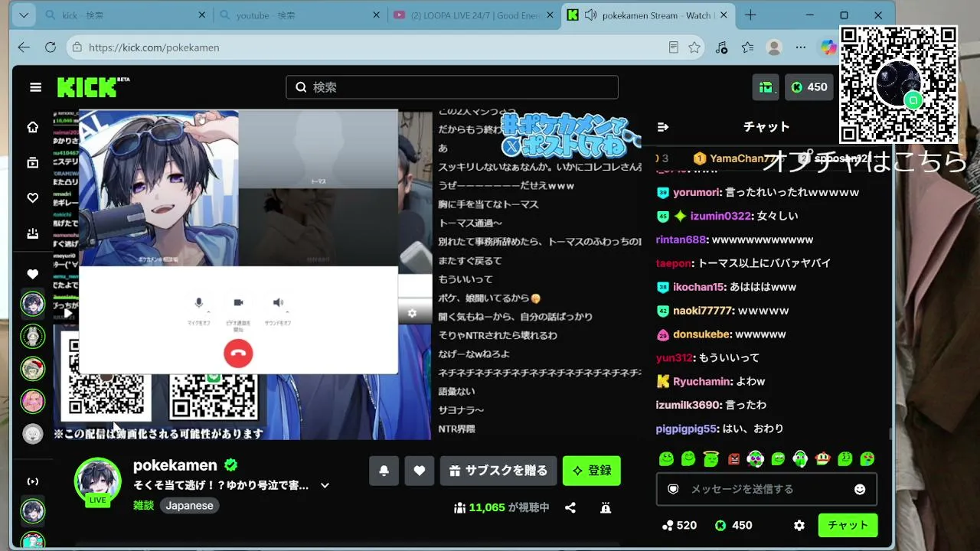Open the reader view icon in address bar
The image size is (980, 551).
pyautogui.click(x=673, y=47)
